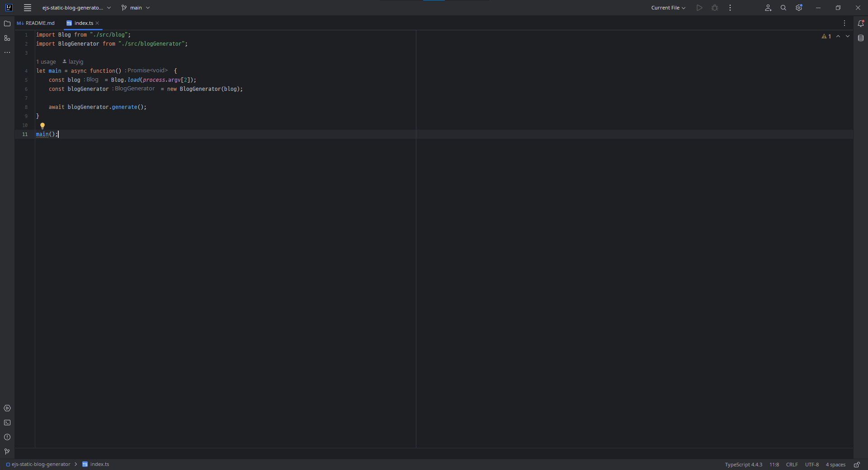Click the 1 usage inlay hint
The width and height of the screenshot is (868, 470).
[x=46, y=62]
